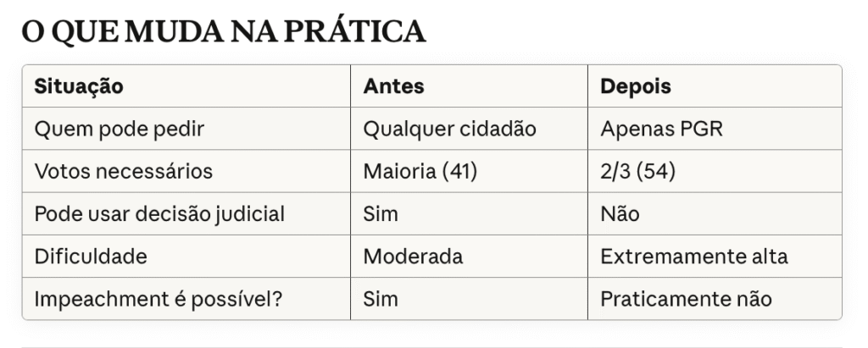Select the "Maioria (41)" cell
The image size is (868, 348).
(x=420, y=172)
